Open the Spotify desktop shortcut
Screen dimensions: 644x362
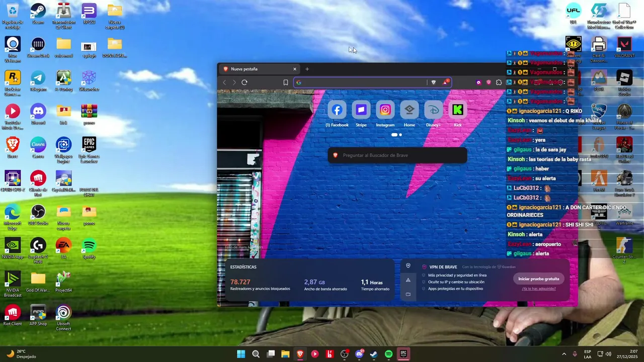coord(89,249)
